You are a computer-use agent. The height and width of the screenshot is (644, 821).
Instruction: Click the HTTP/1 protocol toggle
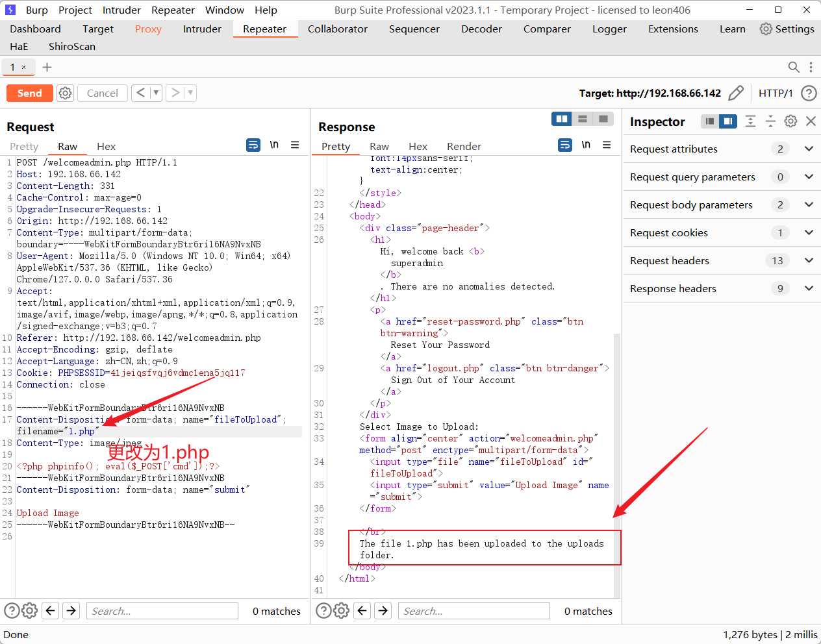(776, 93)
